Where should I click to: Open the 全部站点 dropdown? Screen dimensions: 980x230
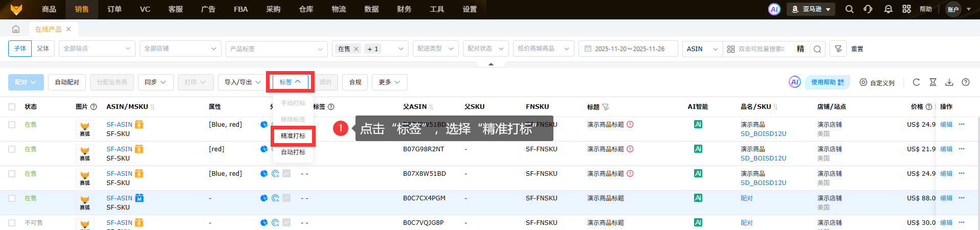(x=97, y=49)
